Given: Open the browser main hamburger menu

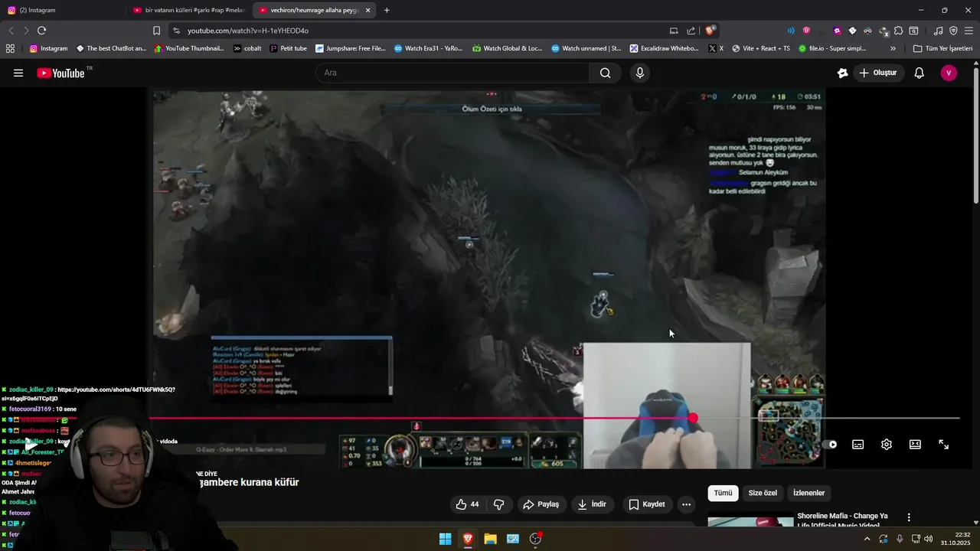Looking at the screenshot, I should (969, 31).
